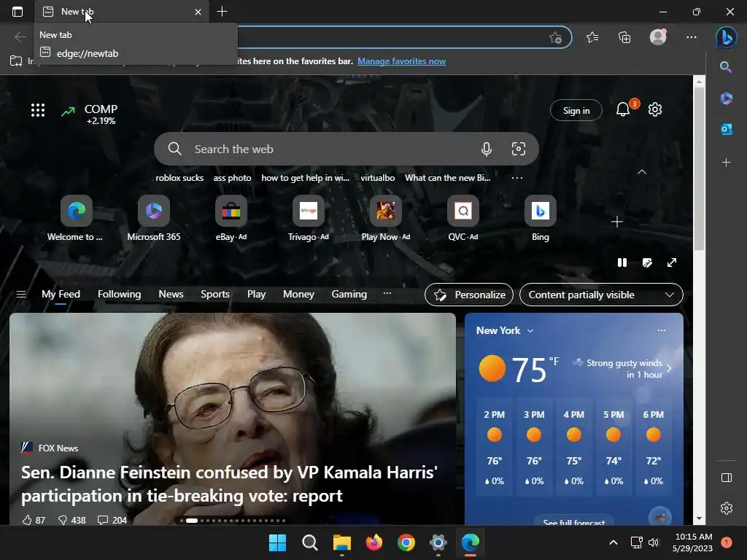Screen dimensions: 747x560
Task: Add a sidebar app with plus
Action: (726, 163)
